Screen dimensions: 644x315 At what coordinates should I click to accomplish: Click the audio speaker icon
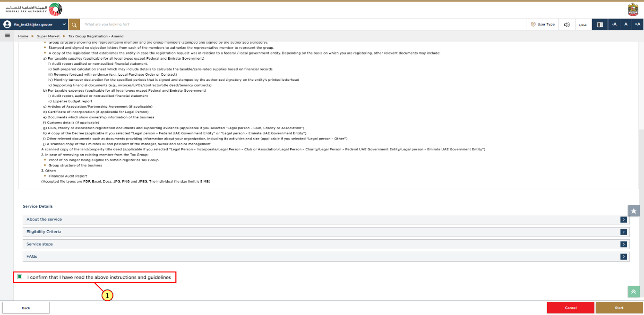567,24
